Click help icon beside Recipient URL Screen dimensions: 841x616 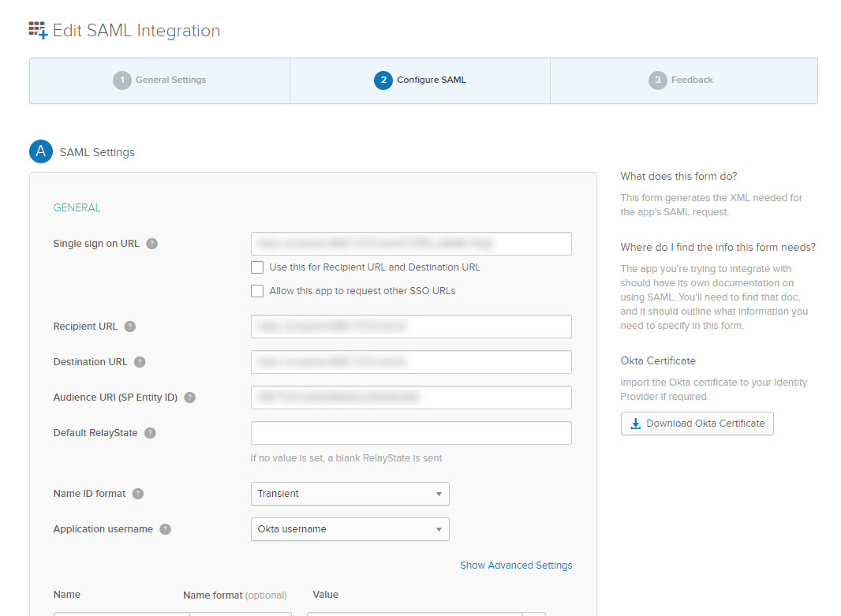tap(130, 327)
